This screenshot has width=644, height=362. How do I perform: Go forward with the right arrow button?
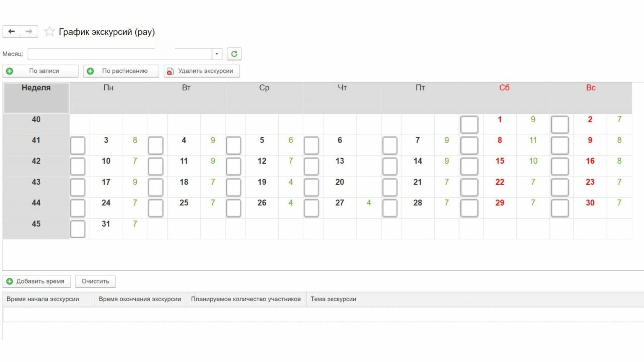point(29,31)
